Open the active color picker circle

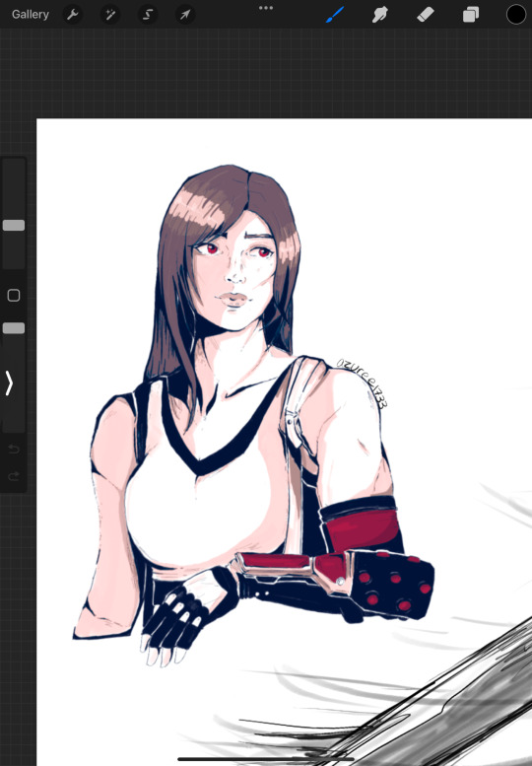pos(516,14)
